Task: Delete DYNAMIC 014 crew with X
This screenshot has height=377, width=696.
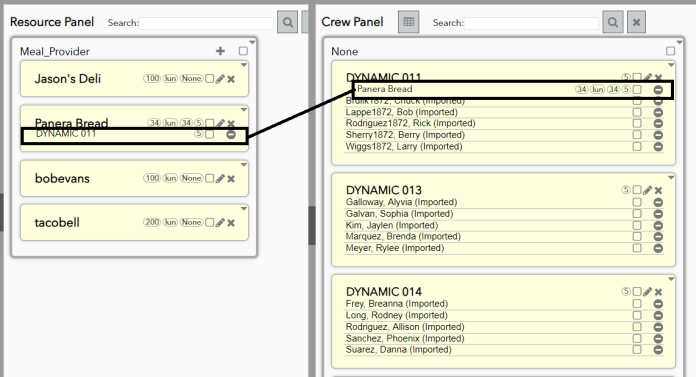Action: pos(658,292)
